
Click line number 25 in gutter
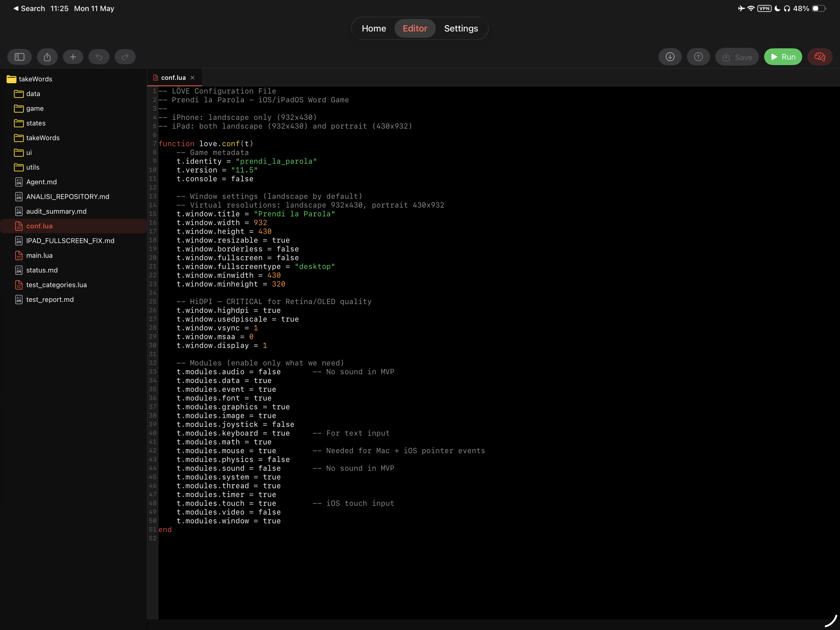click(x=153, y=302)
